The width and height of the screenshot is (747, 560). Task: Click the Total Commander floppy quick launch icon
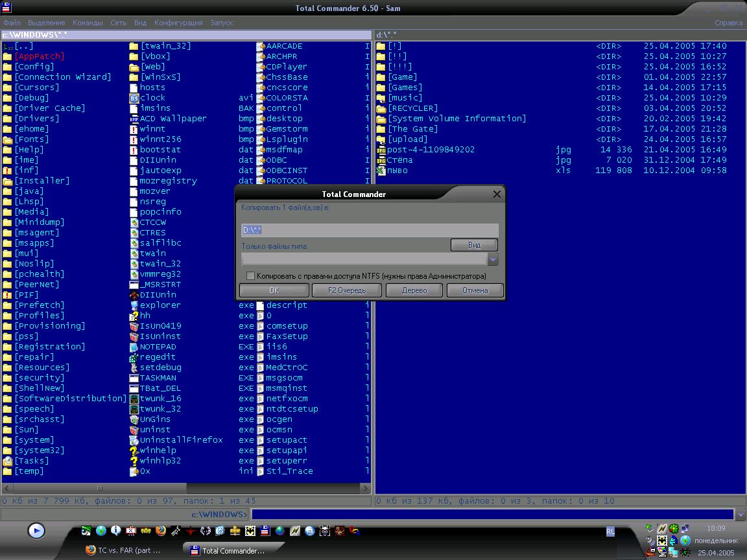(265, 530)
